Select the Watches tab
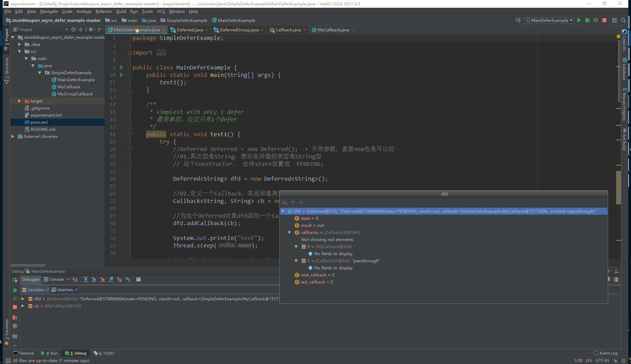 tap(65, 290)
